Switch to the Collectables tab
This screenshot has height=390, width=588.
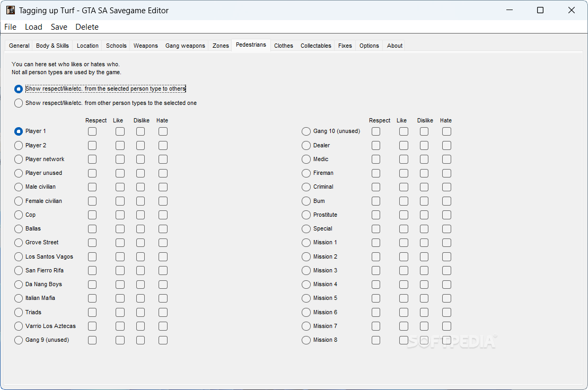coord(316,46)
